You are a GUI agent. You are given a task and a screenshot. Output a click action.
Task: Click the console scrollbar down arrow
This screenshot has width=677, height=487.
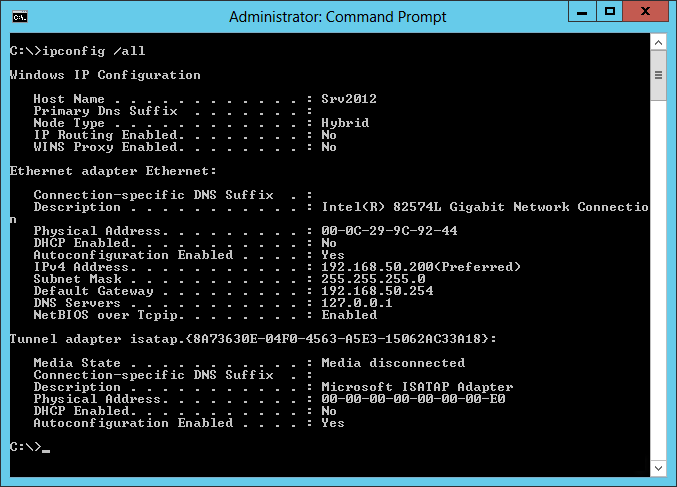pos(658,468)
